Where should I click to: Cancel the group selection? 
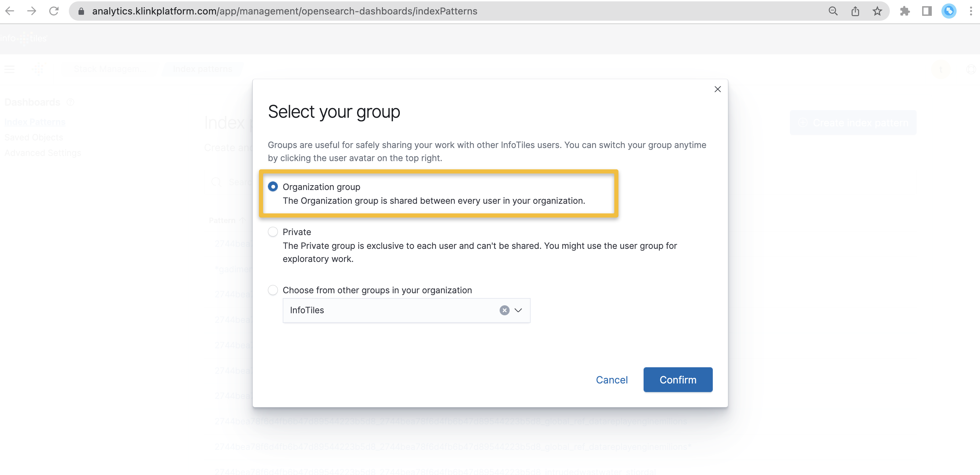click(x=612, y=380)
